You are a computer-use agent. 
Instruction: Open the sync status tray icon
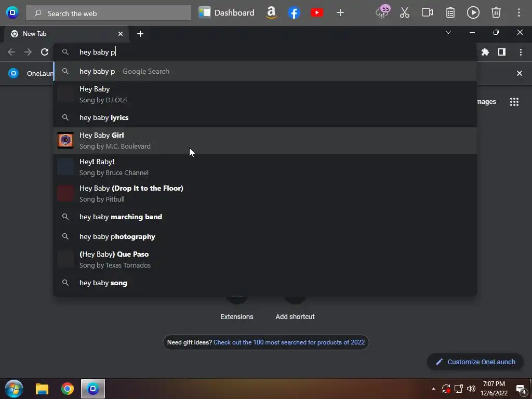(x=446, y=389)
